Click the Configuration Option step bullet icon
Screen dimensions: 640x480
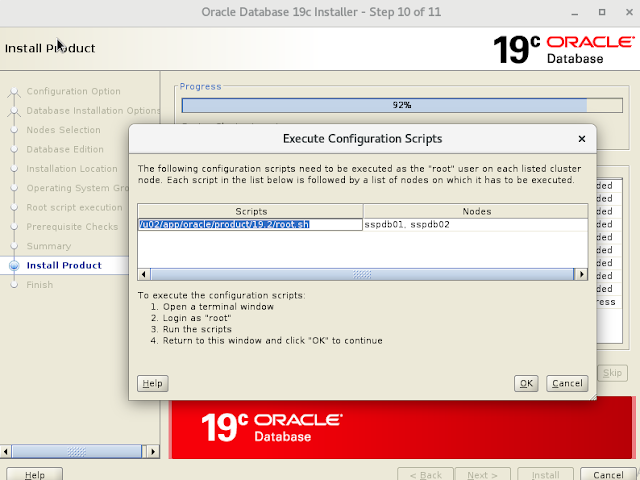click(14, 91)
